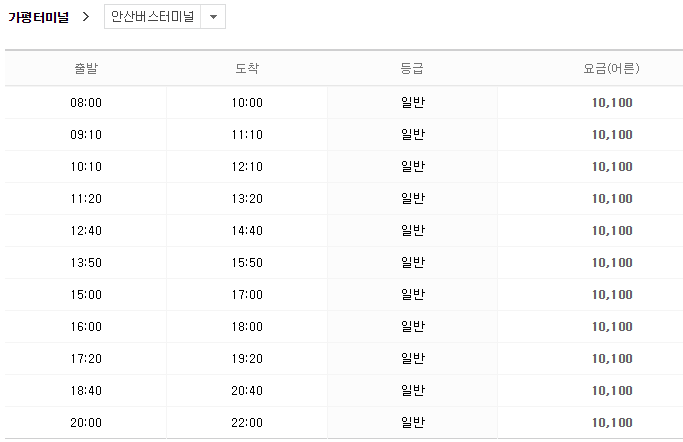Click the 도착 column header

[247, 68]
